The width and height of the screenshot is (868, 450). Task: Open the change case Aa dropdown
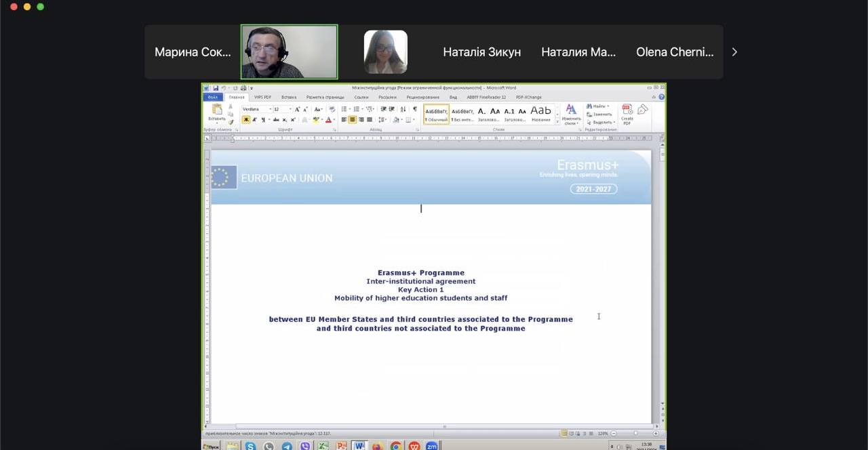318,109
